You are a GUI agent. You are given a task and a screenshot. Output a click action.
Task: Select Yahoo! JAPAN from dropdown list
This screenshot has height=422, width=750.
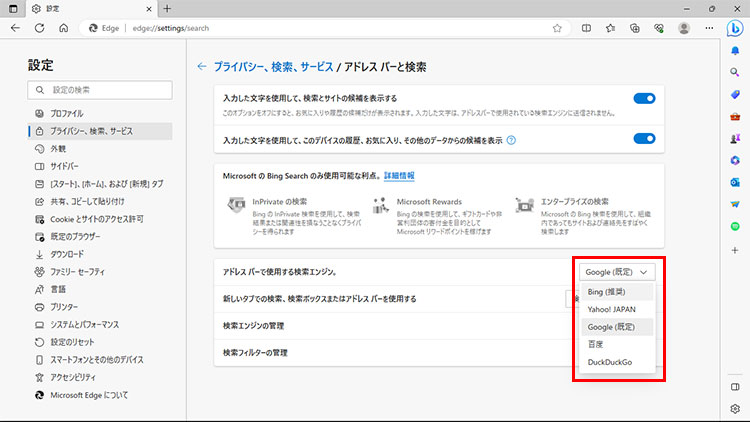tap(612, 309)
